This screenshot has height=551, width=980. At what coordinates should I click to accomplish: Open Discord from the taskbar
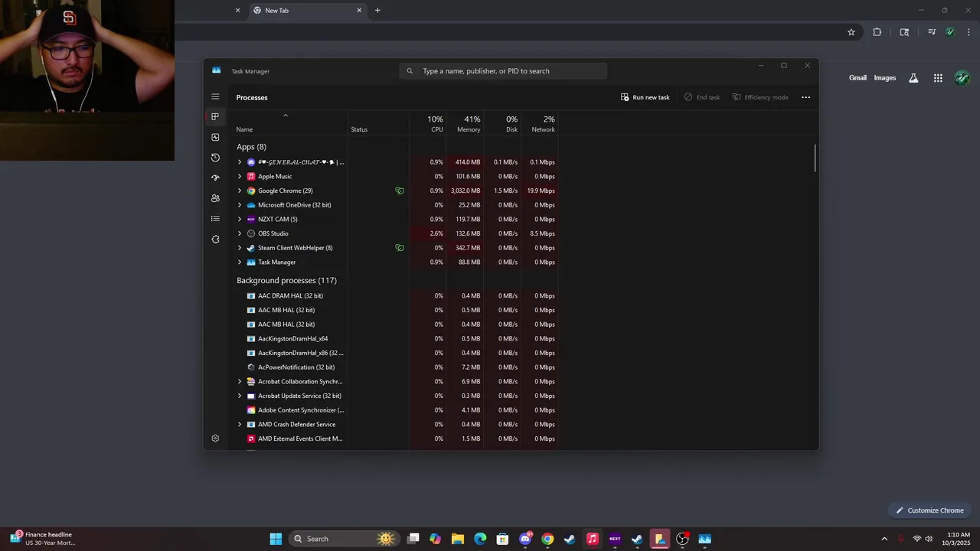click(x=525, y=539)
